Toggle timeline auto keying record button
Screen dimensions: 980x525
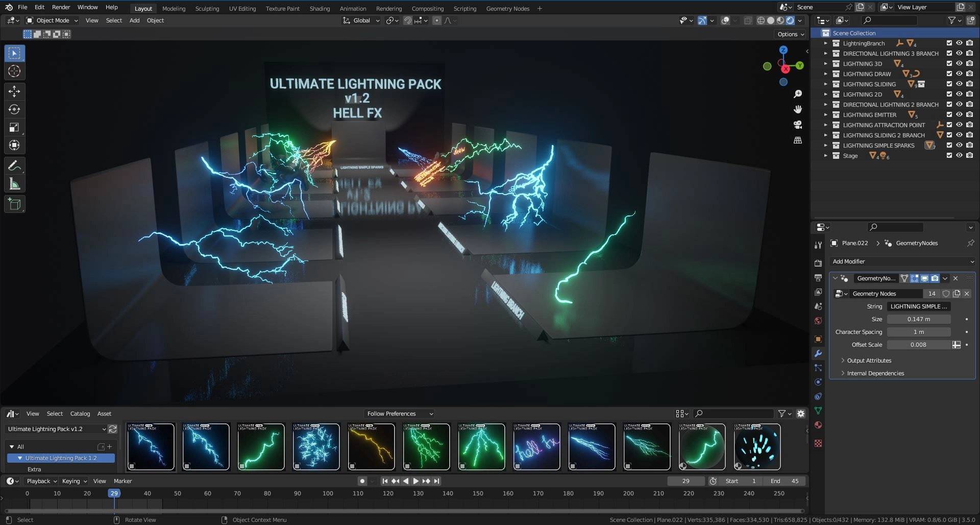(x=362, y=481)
